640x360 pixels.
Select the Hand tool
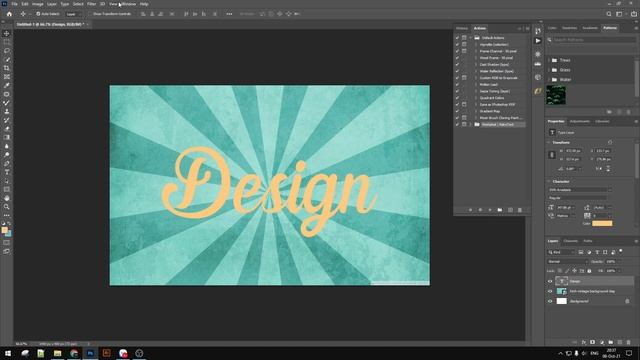(x=7, y=198)
